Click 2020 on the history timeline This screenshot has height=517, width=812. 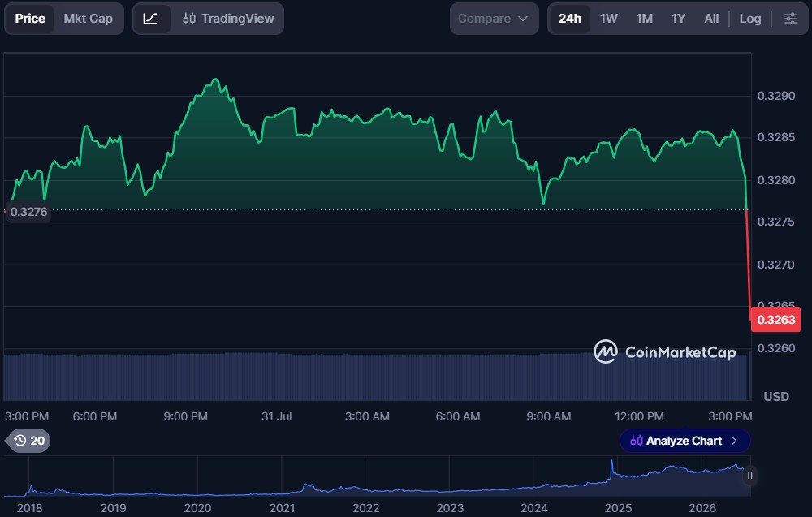pos(197,508)
